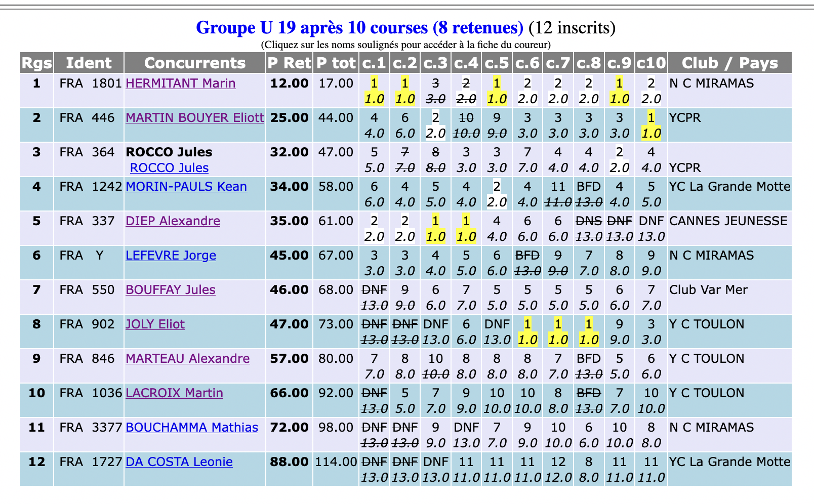The image size is (814, 504).
Task: Open MORIN-PAULS Kean's racer profile
Action: click(x=186, y=186)
